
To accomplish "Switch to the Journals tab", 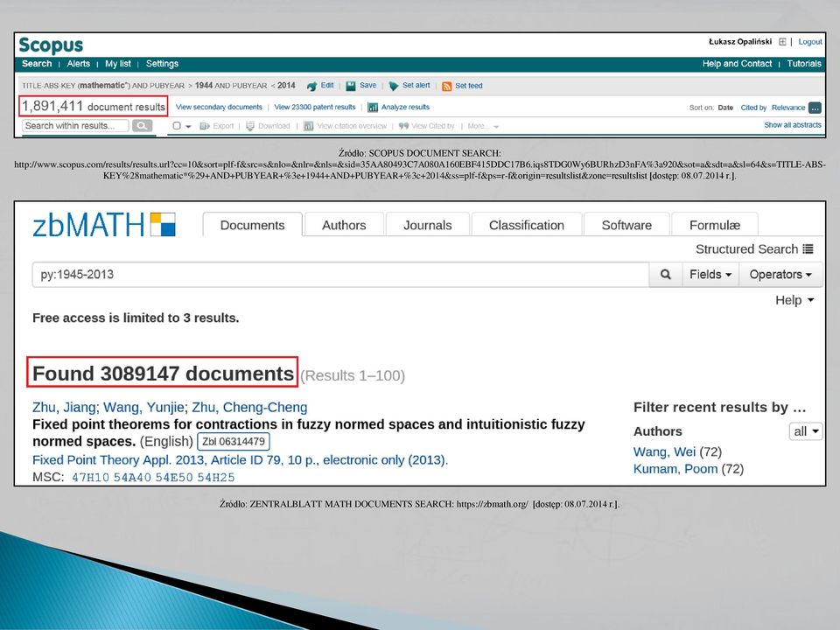I will [428, 225].
